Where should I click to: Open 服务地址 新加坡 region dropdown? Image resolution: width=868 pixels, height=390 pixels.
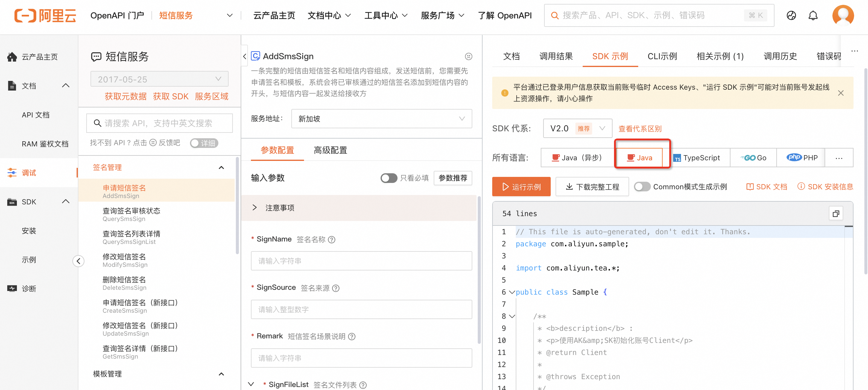pyautogui.click(x=382, y=119)
